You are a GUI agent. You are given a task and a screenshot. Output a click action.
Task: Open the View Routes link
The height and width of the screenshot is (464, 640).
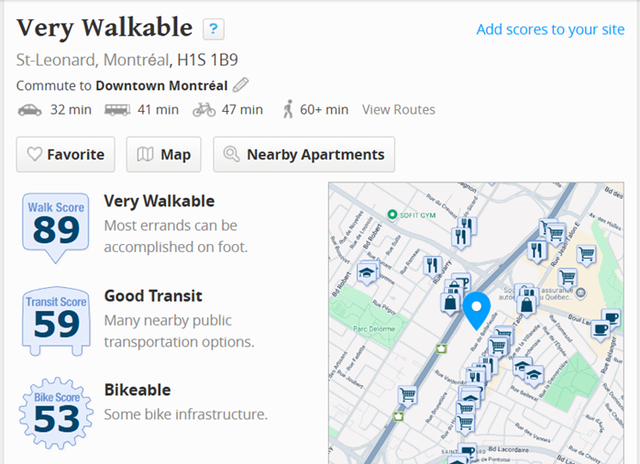[398, 110]
